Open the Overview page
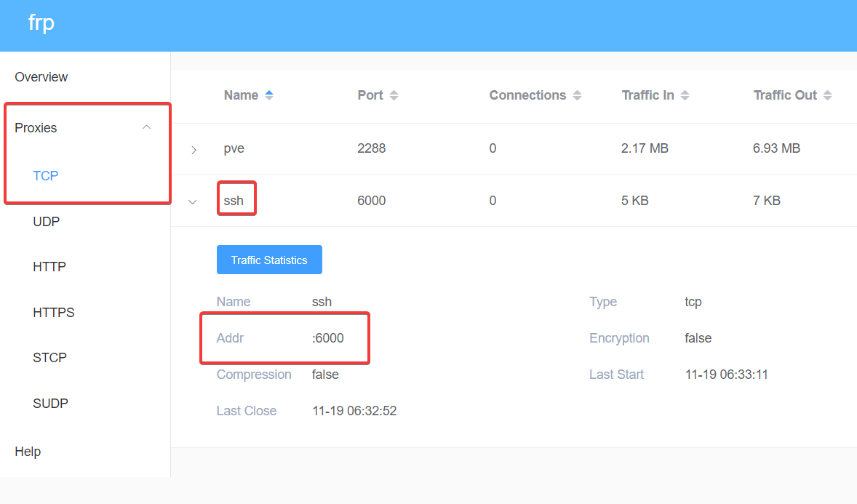Viewport: 857px width, 504px height. [x=41, y=77]
